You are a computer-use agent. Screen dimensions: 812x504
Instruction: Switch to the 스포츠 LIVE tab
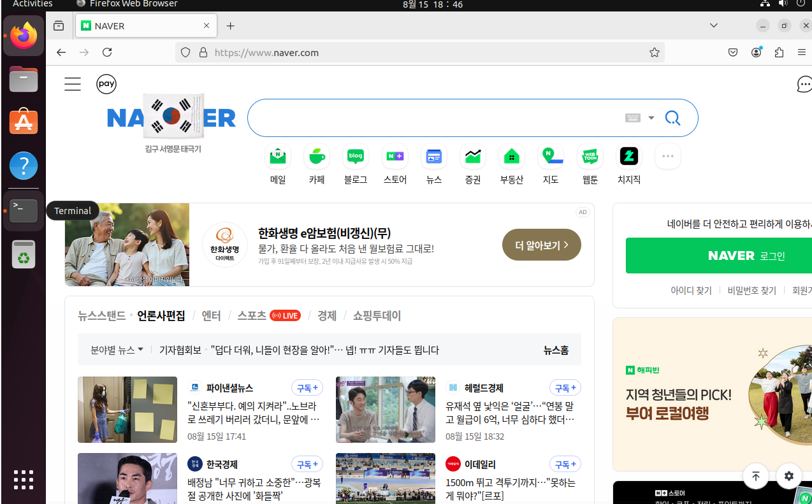pos(269,315)
